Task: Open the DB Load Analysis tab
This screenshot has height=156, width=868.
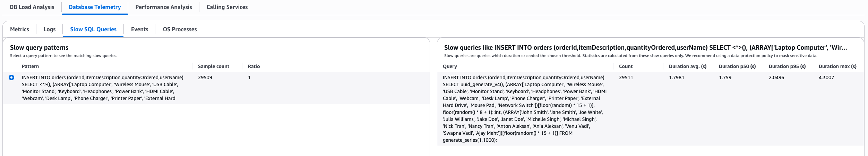Action: coord(32,7)
